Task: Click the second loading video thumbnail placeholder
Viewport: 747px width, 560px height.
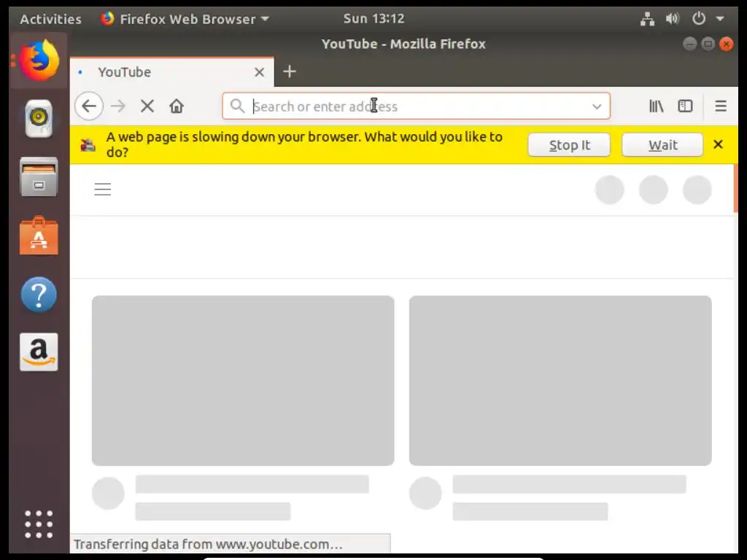Action: (560, 381)
